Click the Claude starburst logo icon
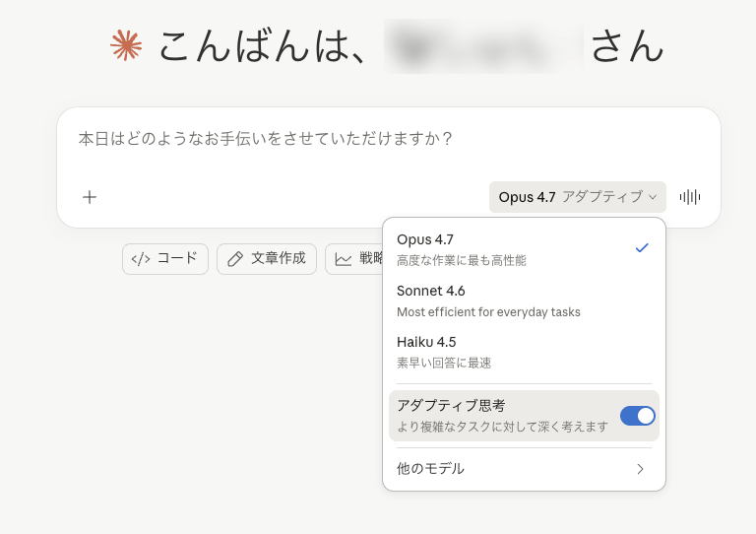756x534 pixels. coord(126,44)
